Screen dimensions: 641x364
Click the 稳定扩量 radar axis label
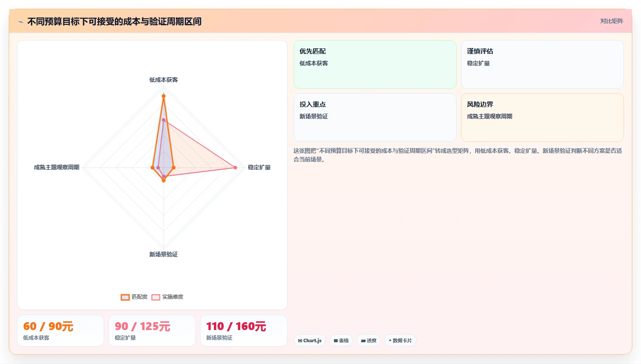tap(259, 167)
